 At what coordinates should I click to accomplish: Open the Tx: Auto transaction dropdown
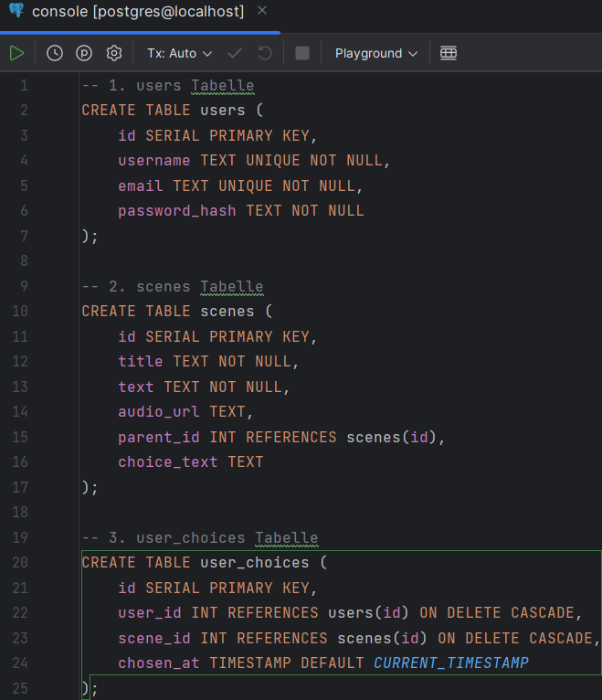pos(179,53)
